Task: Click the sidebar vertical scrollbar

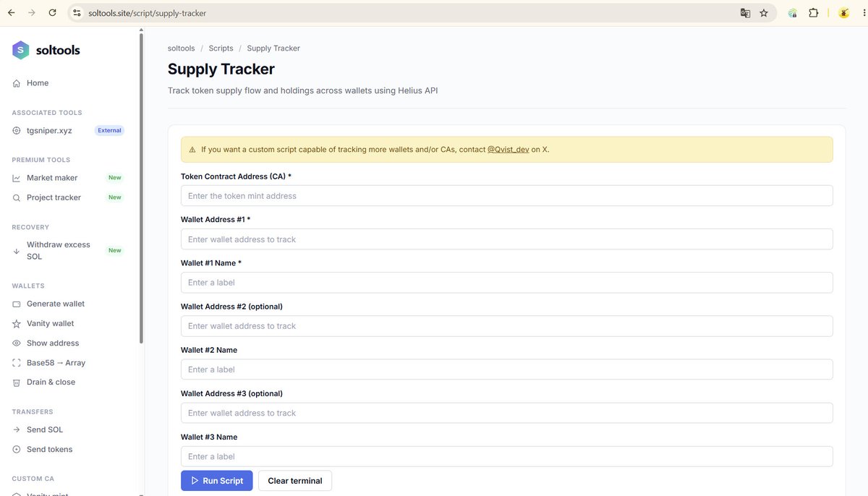Action: (141, 188)
